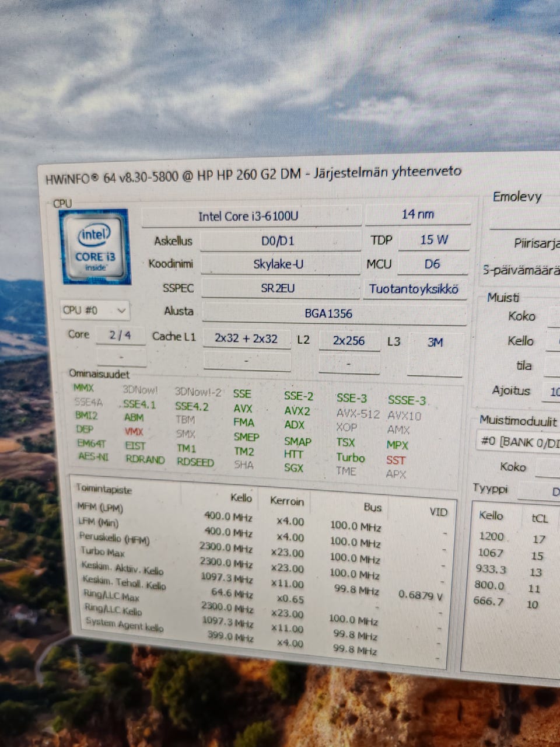Click the Kerroin column header

point(287,501)
